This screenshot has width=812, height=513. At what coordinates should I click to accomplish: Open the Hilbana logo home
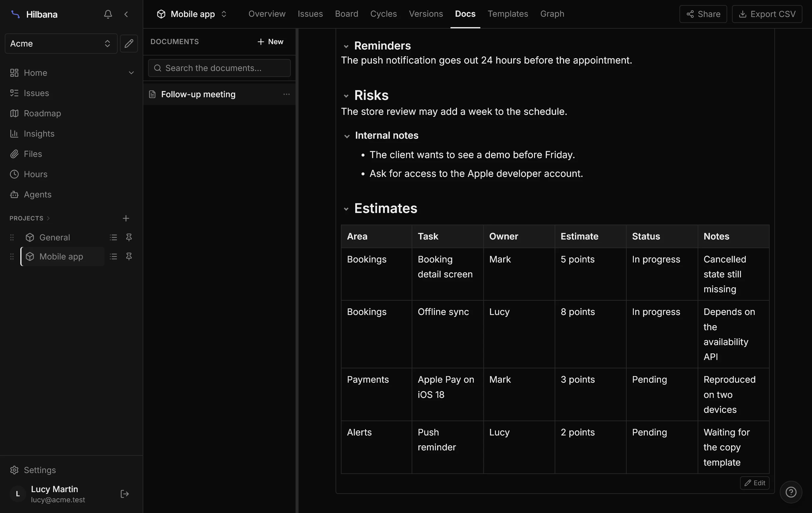point(34,15)
